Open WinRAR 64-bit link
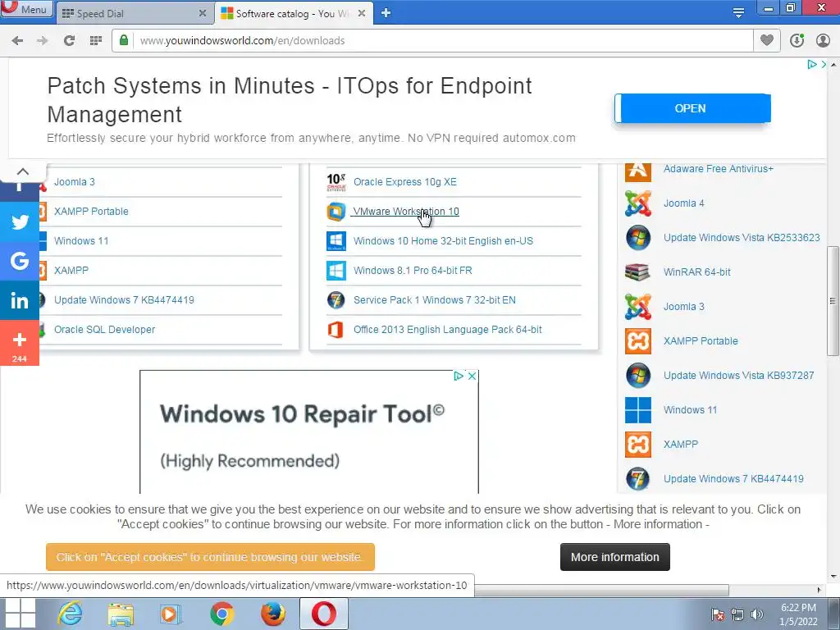Image resolution: width=840 pixels, height=630 pixels. [x=697, y=272]
